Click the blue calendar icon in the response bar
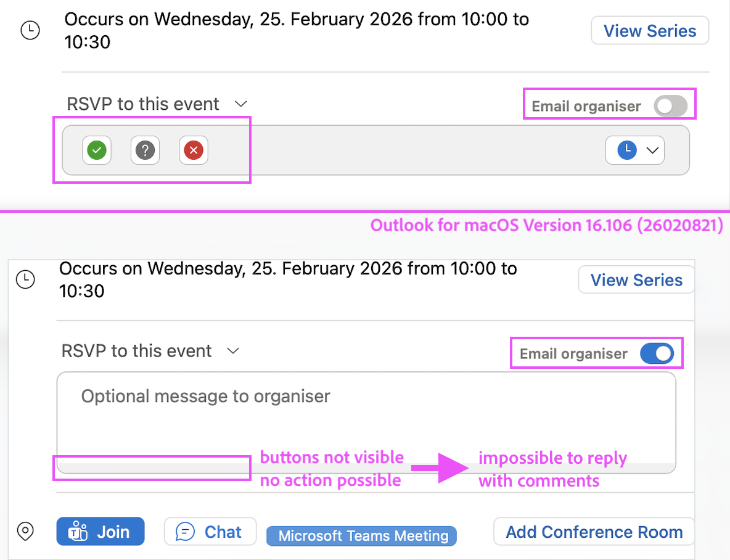This screenshot has height=560, width=730. 627,150
